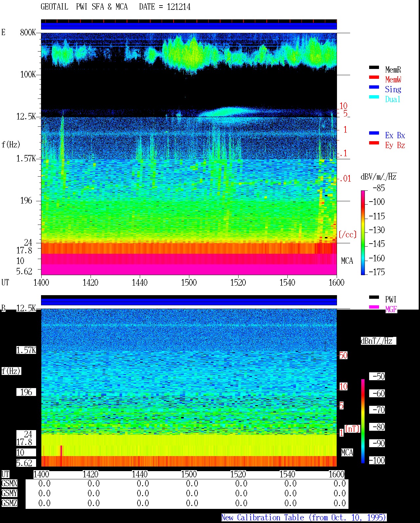Viewport: 420px width, 523px height.
Task: Click the black PWI legend swatch
Action: [x=374, y=297]
